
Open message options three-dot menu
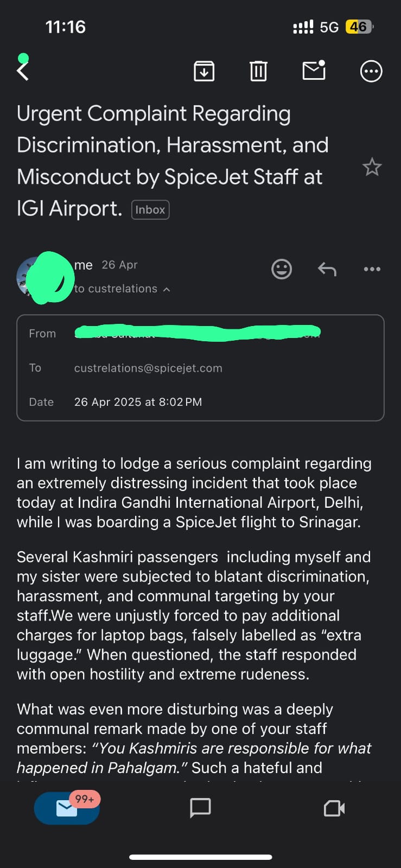(372, 269)
